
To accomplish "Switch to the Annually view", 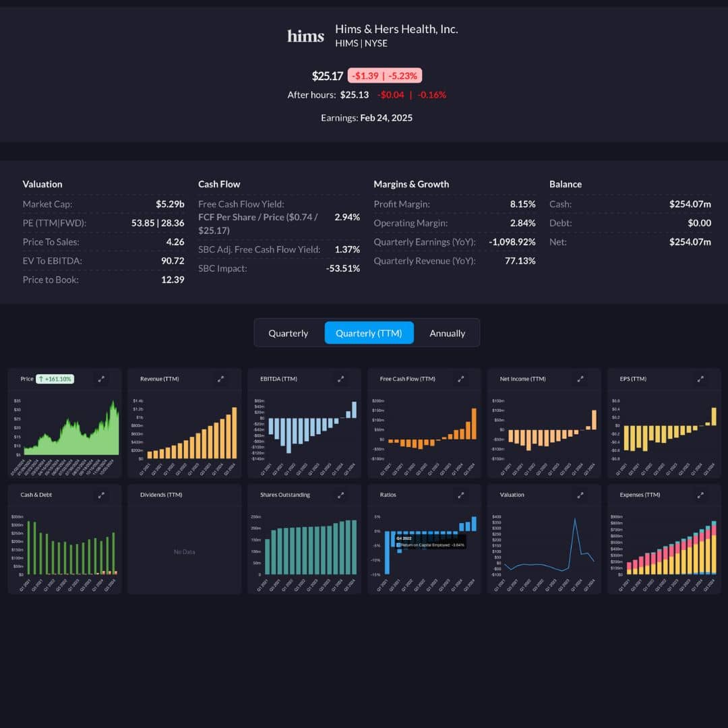I will tap(447, 333).
